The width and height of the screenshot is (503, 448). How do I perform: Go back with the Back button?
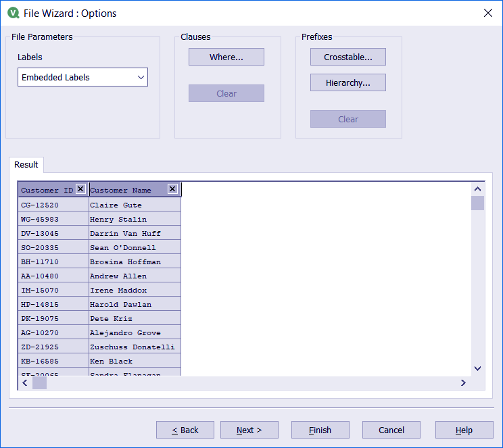click(185, 430)
